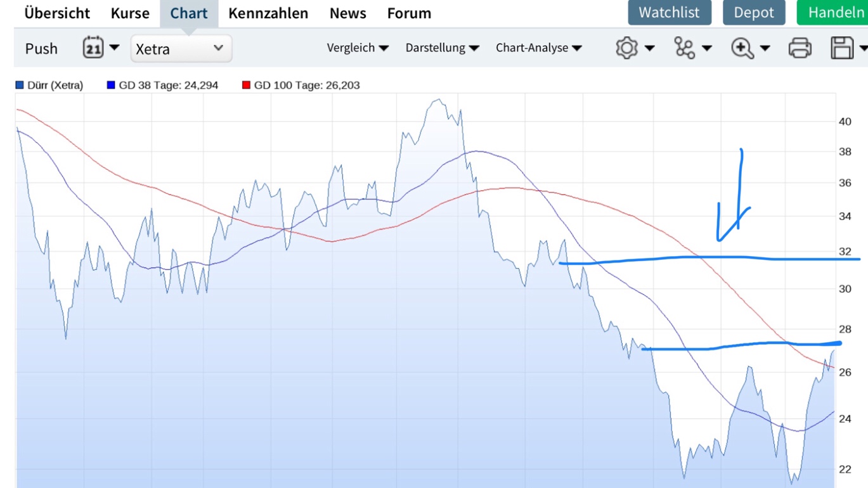This screenshot has height=488, width=868.
Task: Click the save floppy disk icon
Action: [842, 48]
